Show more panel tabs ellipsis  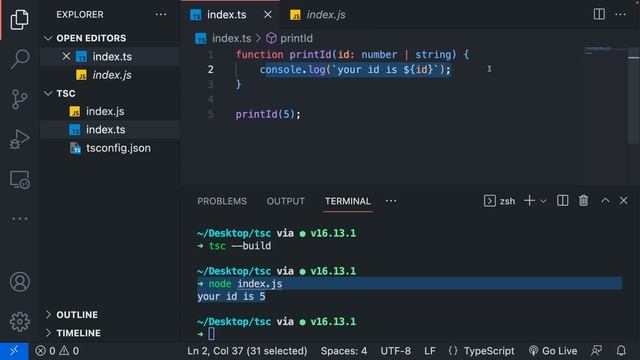391,201
